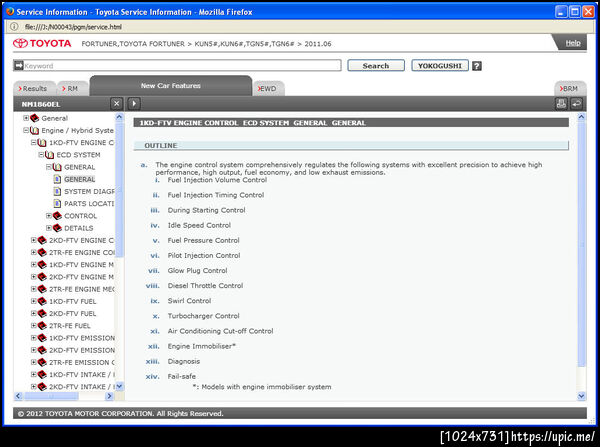
Task: Select the 2KD-FTV EMISSION tree item
Action: (82, 350)
